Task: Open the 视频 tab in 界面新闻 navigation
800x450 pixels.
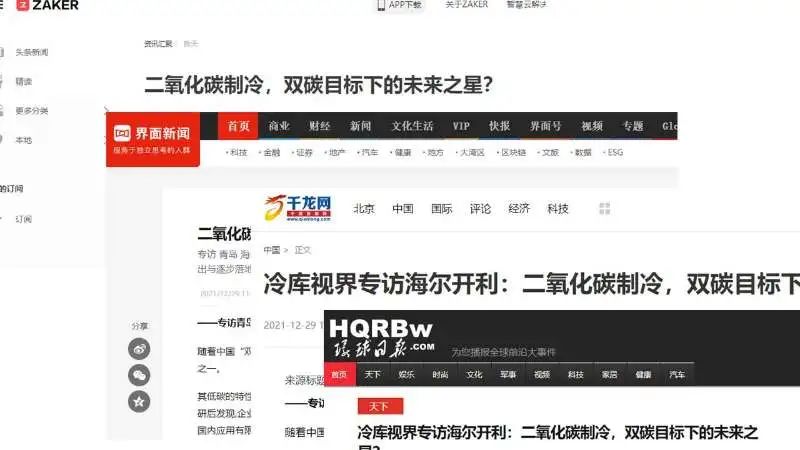Action: (592, 126)
